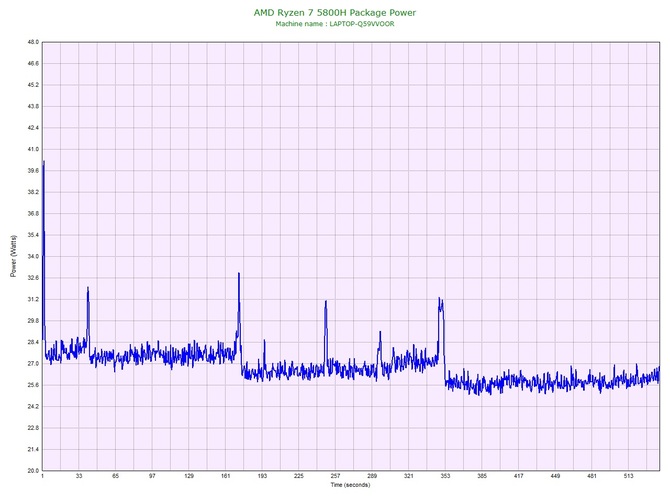670x502 pixels.
Task: Click the y-axis value 34.0
Action: (x=33, y=256)
